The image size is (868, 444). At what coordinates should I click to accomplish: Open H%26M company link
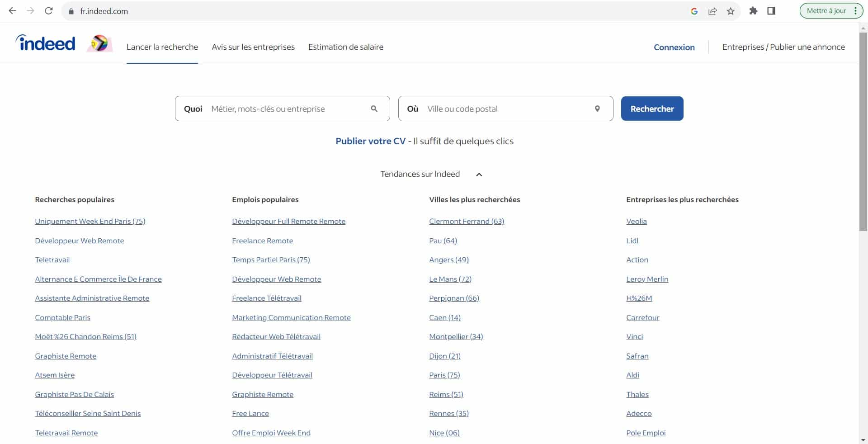[639, 298]
